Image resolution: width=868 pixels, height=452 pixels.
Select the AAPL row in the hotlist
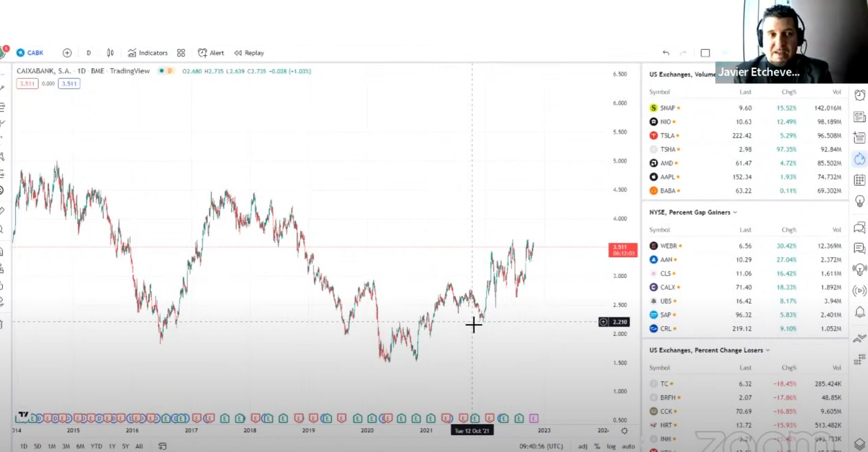(745, 177)
